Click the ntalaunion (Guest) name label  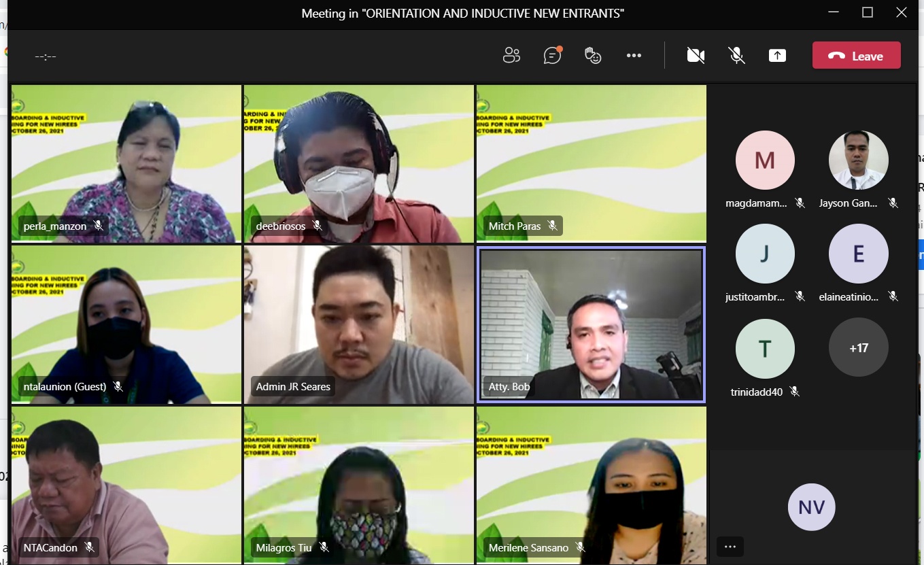point(65,386)
